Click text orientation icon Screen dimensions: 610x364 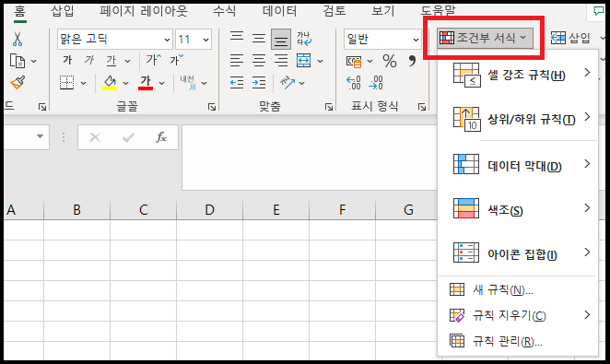[x=287, y=82]
